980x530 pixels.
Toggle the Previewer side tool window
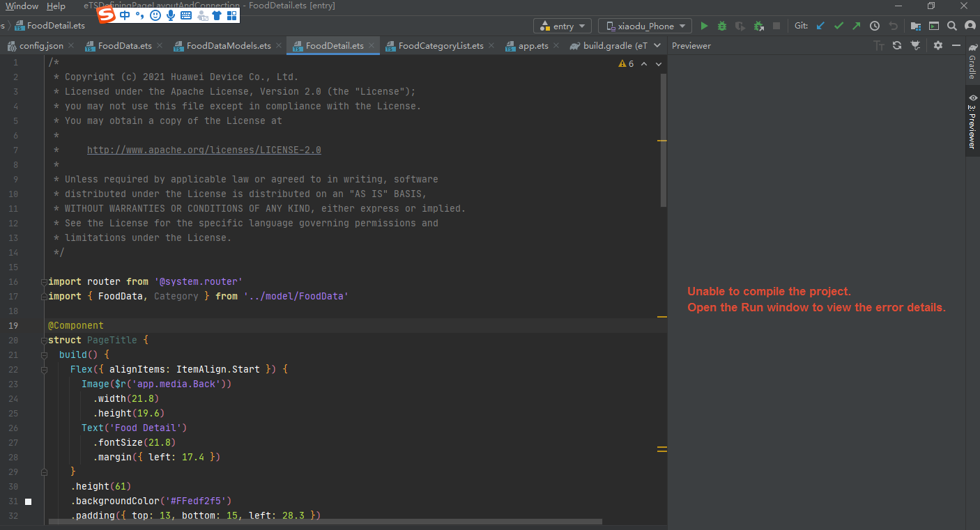tap(972, 121)
